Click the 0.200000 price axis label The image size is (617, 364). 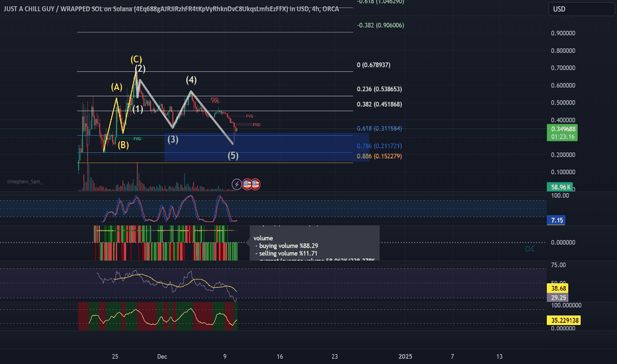(x=563, y=155)
